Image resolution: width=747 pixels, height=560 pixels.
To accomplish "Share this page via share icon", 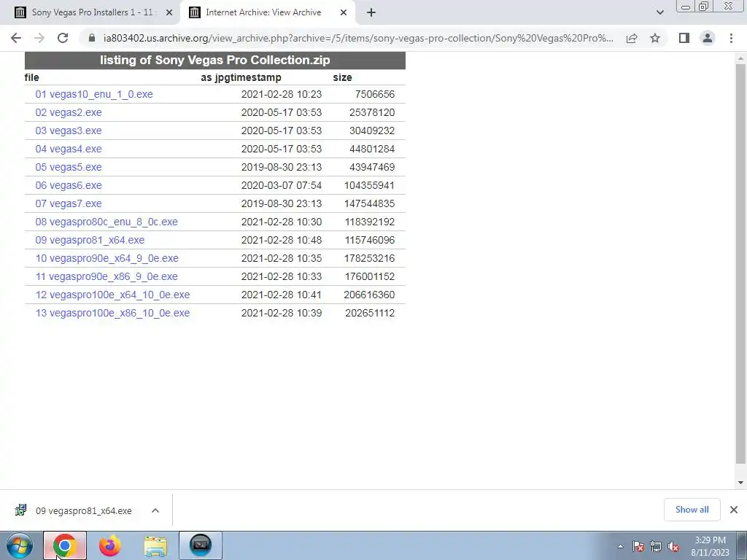I will click(x=632, y=38).
